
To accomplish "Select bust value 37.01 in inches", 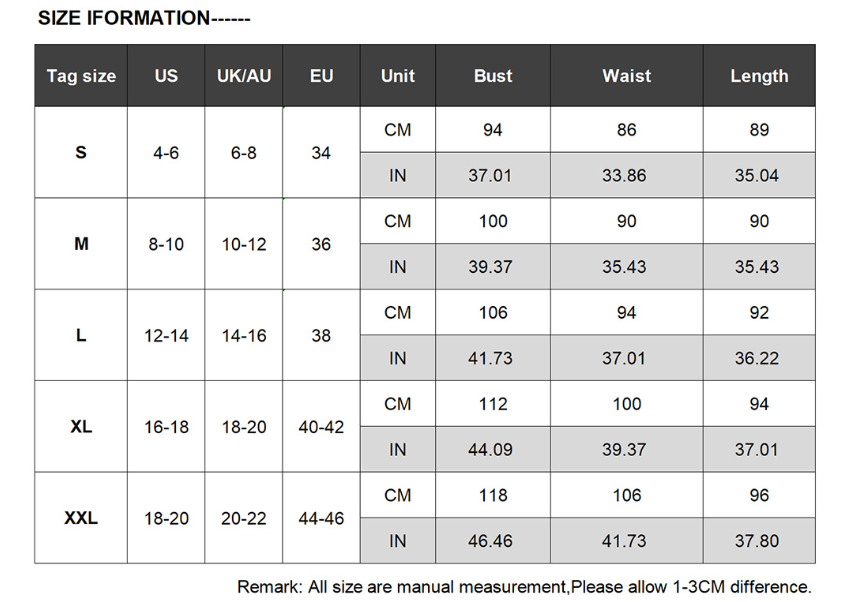I will coord(493,175).
